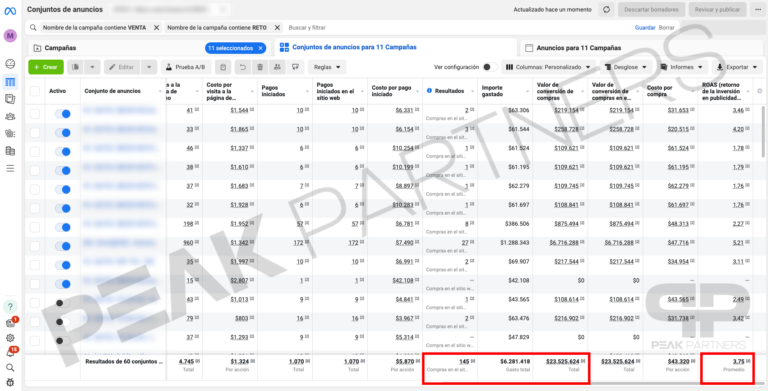768x391 pixels.
Task: Open the billing icon in sidebar
Action: tap(10, 151)
